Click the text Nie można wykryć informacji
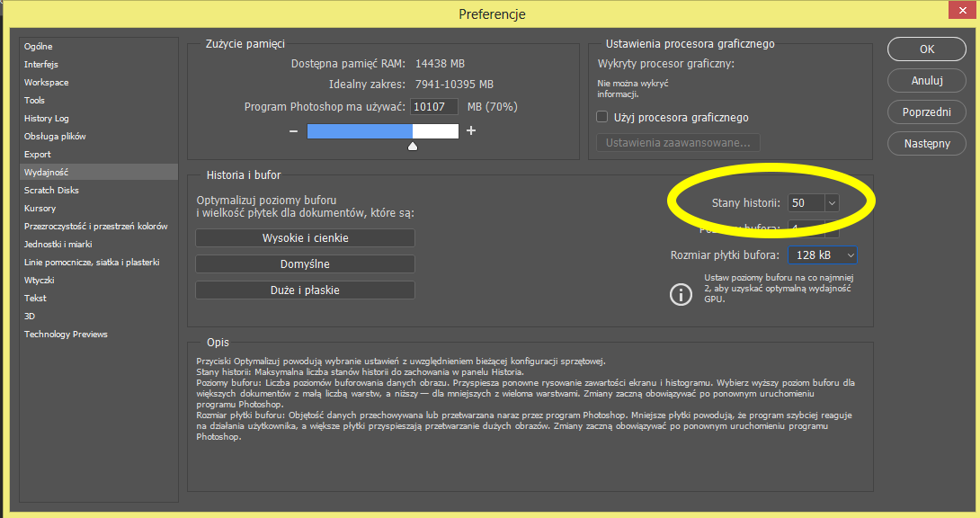The height and width of the screenshot is (518, 980). click(x=632, y=89)
